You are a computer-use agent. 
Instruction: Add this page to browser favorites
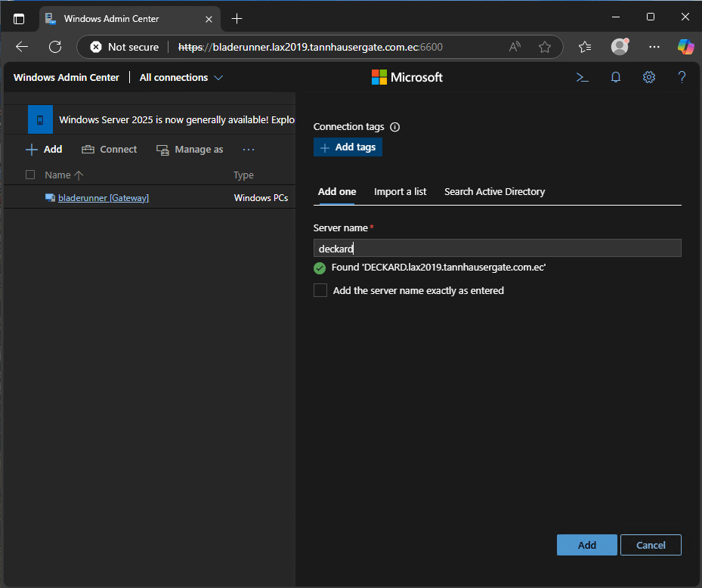pyautogui.click(x=544, y=47)
